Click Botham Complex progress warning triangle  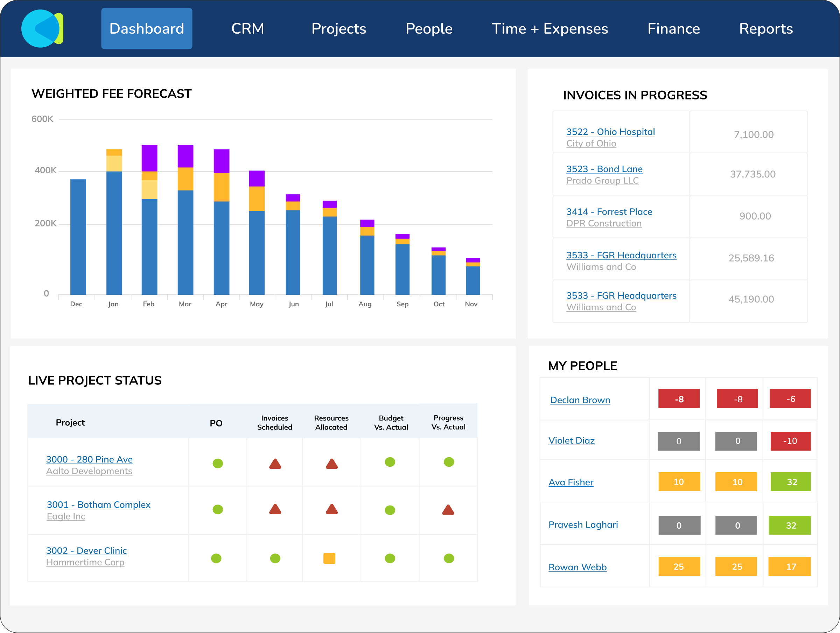pyautogui.click(x=448, y=510)
